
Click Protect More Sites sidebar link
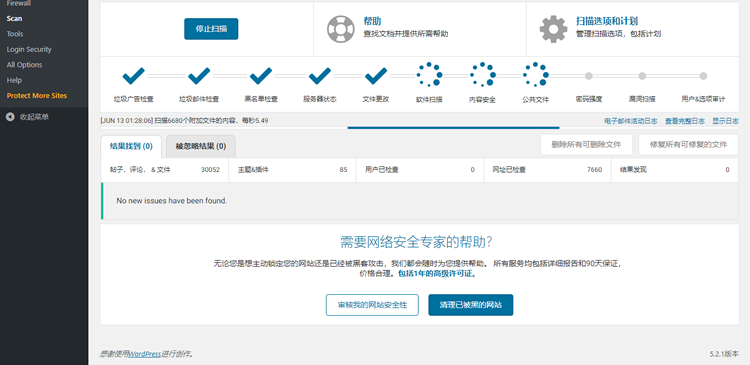[x=37, y=96]
